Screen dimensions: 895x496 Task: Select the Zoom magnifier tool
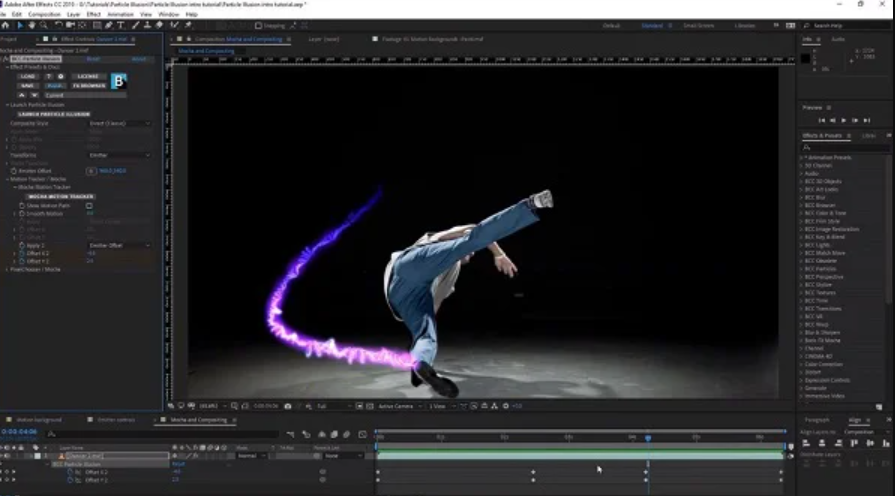coord(43,26)
